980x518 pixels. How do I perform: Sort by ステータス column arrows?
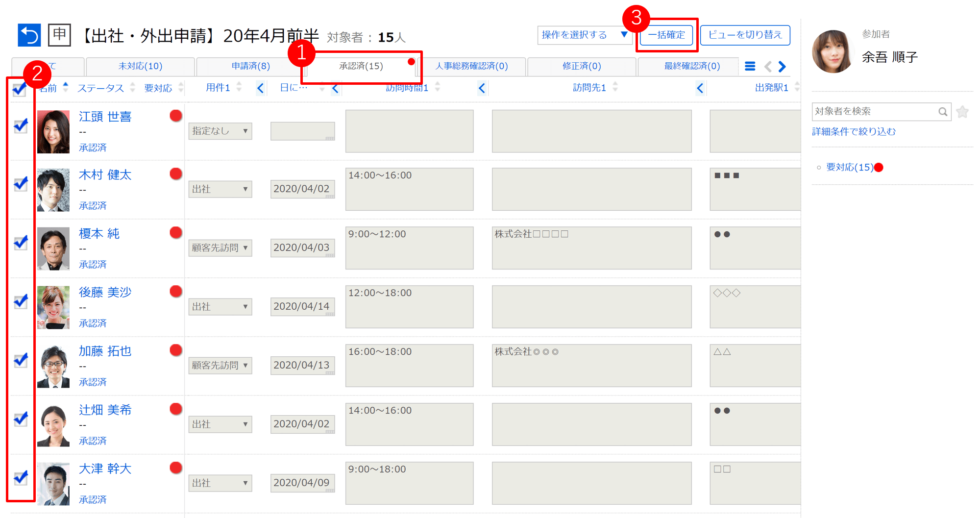click(132, 87)
